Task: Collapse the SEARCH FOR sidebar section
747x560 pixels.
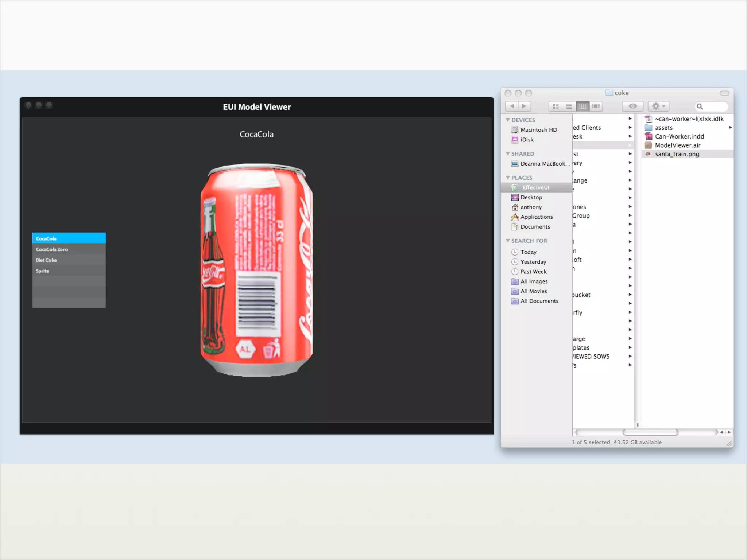Action: coord(508,241)
